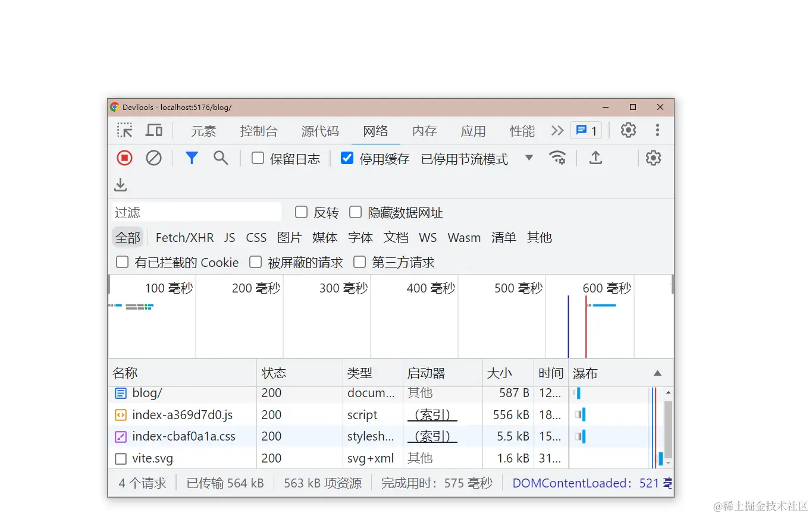Sort by the 类型 column header
Screen dimensions: 812x516
[x=373, y=373]
